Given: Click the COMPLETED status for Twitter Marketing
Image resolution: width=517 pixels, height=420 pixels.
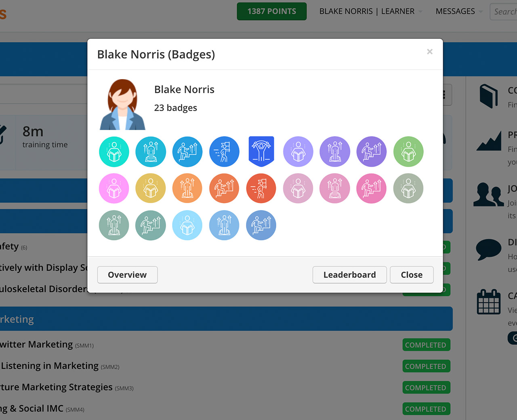Looking at the screenshot, I should (426, 344).
